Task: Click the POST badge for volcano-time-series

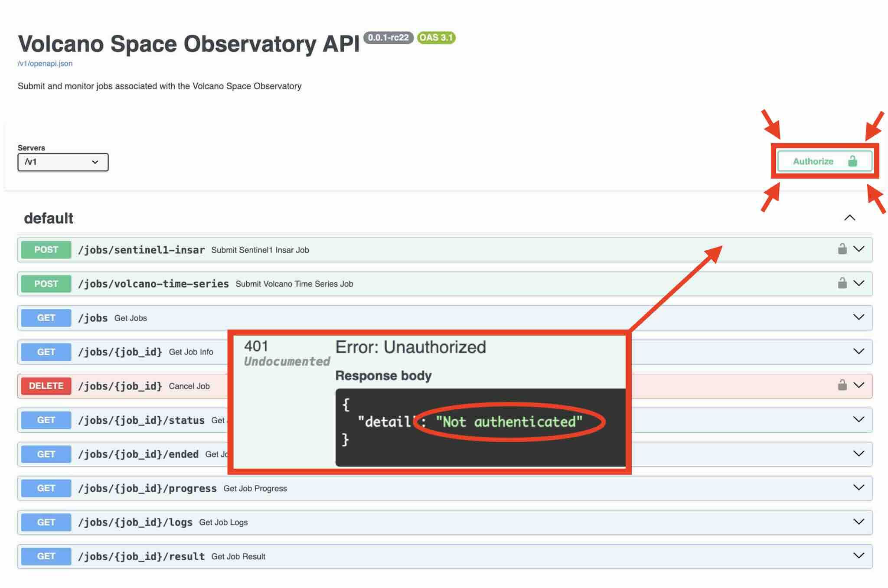Action: [46, 284]
